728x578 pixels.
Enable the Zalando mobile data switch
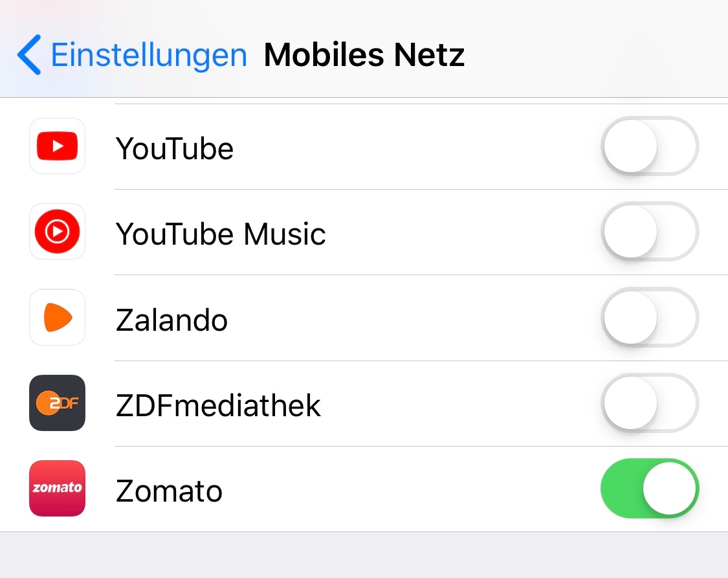650,317
